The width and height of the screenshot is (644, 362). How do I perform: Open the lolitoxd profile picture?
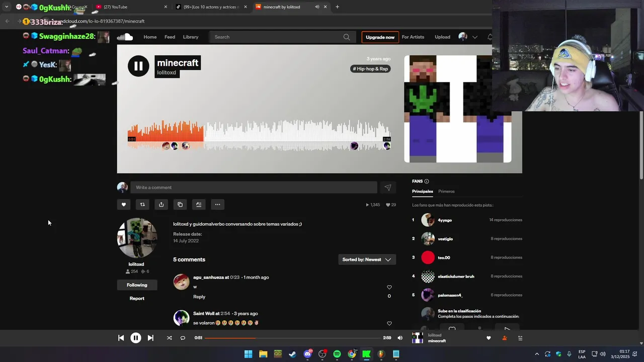tap(137, 238)
